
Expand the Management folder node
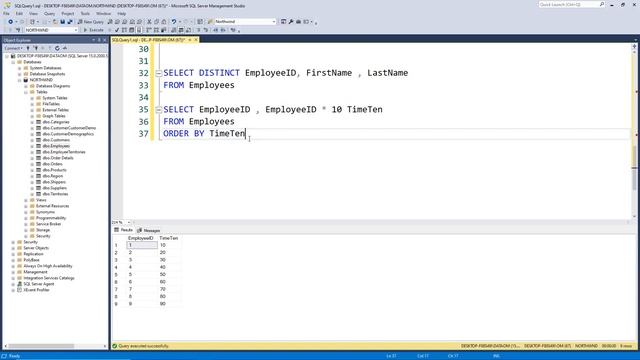pos(13,272)
